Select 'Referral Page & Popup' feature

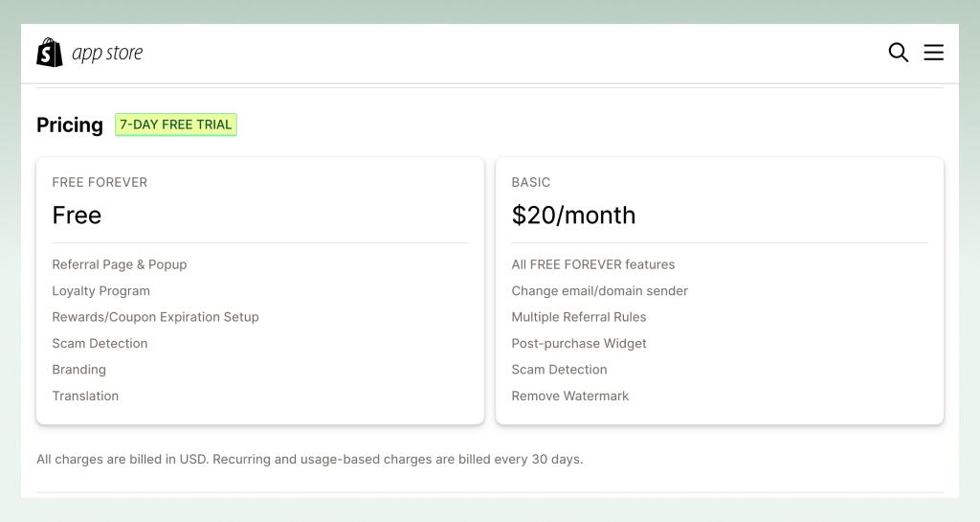coord(120,264)
